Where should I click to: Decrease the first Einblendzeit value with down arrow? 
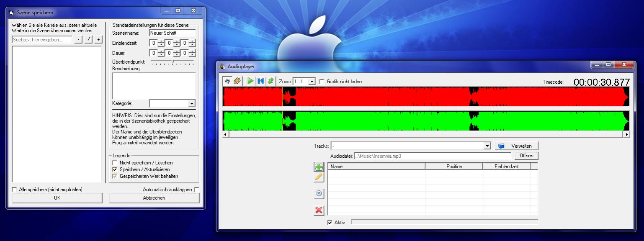click(161, 45)
